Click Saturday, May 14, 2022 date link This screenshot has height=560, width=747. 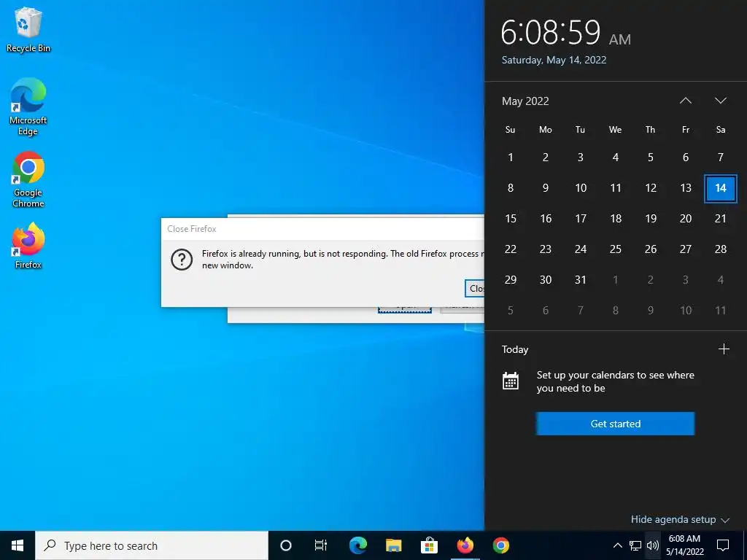[554, 60]
